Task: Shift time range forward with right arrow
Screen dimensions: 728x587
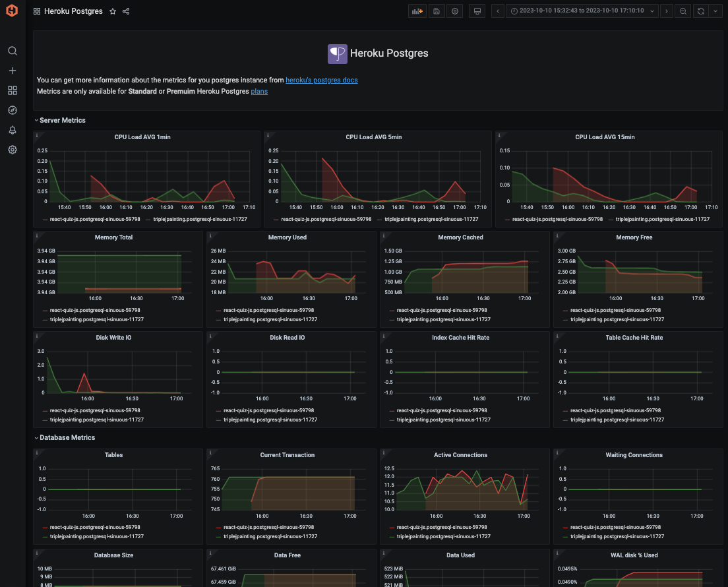Action: tap(666, 11)
